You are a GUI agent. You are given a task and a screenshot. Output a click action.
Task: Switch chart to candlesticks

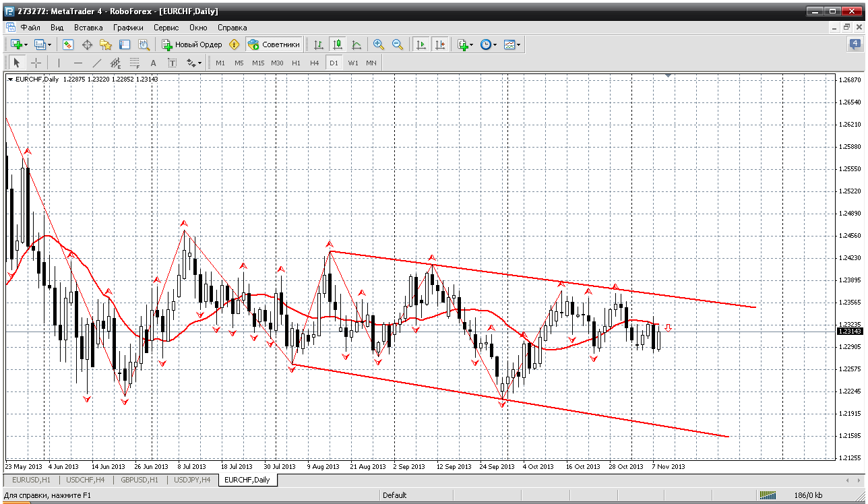pos(338,44)
